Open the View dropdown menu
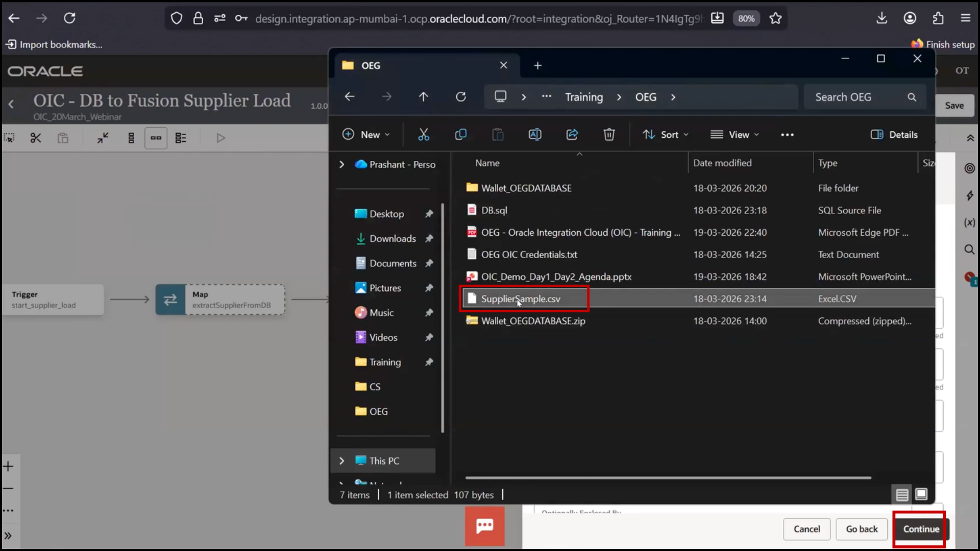 735,135
